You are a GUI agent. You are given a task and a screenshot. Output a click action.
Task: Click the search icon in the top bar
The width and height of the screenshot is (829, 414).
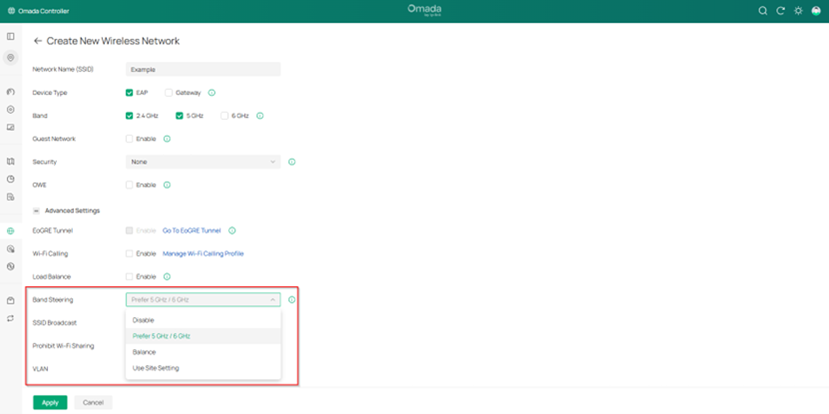click(762, 11)
